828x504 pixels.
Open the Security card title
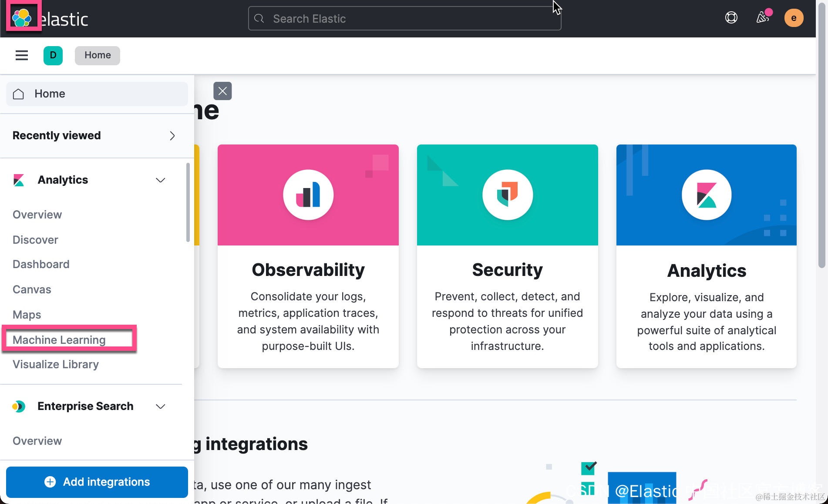click(x=508, y=270)
